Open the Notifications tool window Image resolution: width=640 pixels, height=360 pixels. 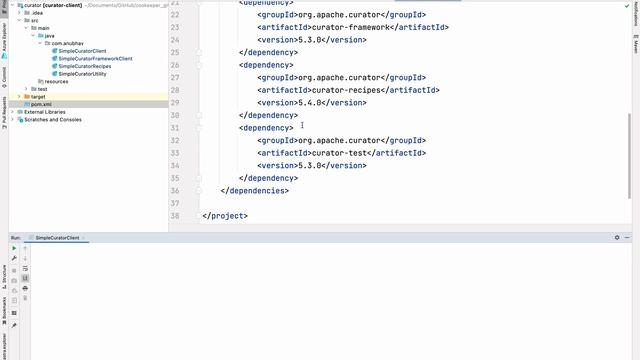[636, 13]
